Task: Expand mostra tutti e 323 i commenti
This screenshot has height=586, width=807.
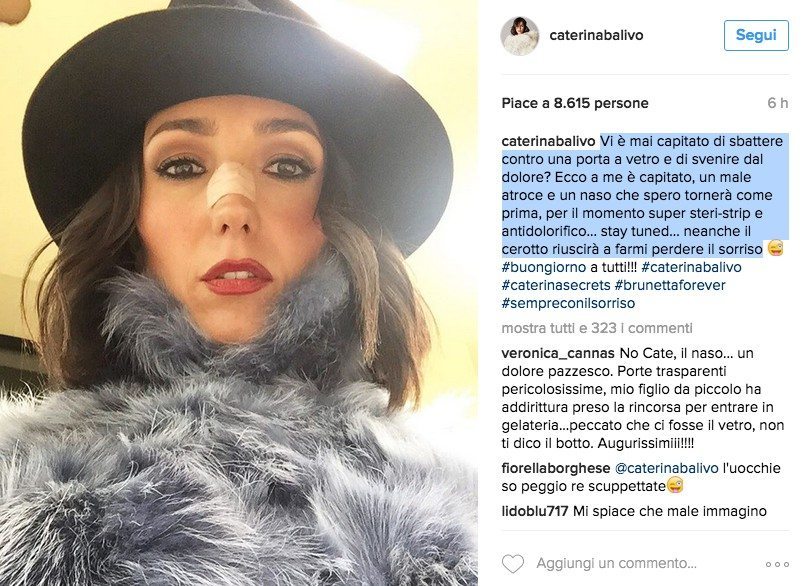Action: (597, 328)
